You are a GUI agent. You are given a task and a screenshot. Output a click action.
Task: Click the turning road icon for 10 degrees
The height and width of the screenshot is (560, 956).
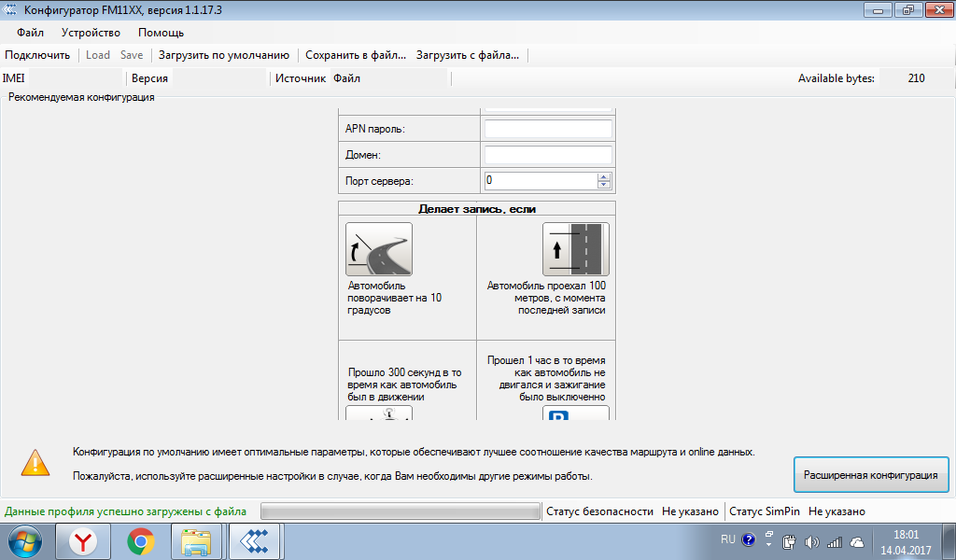coord(378,249)
